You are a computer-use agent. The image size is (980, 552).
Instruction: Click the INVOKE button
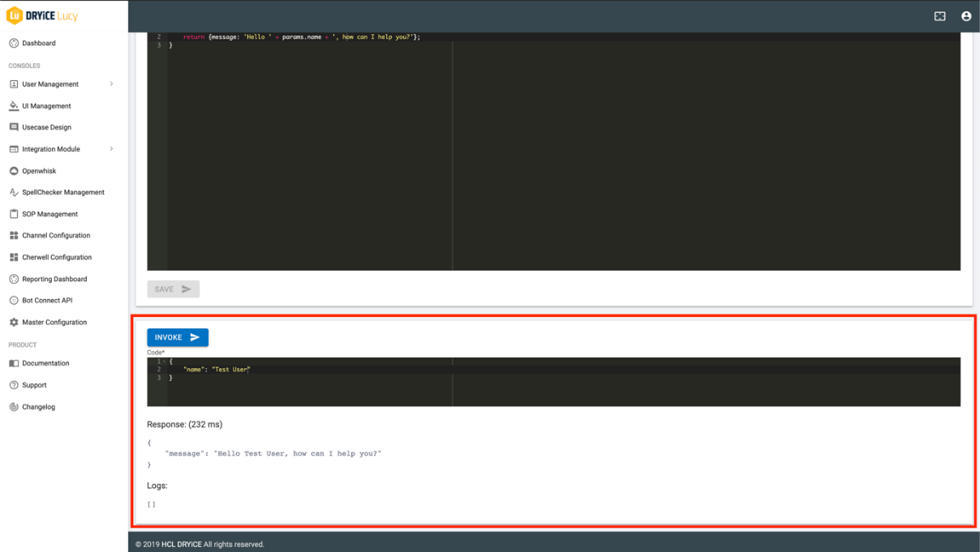(178, 337)
